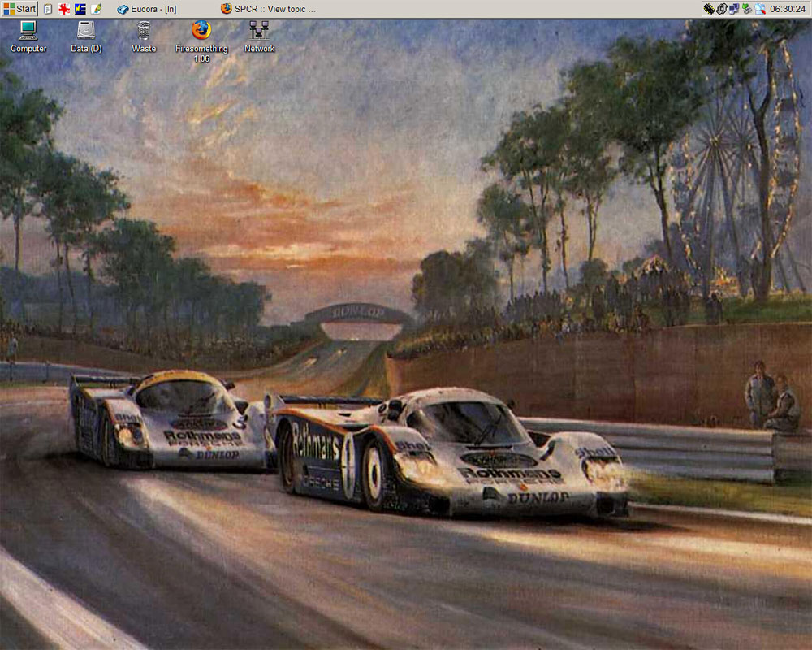The height and width of the screenshot is (650, 812).
Task: Click the green-arrow hardware removal tray icon
Action: [747, 9]
